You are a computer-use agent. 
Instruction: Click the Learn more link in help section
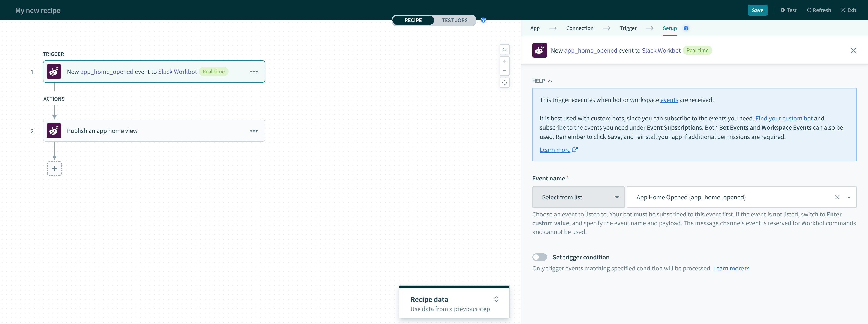[555, 150]
